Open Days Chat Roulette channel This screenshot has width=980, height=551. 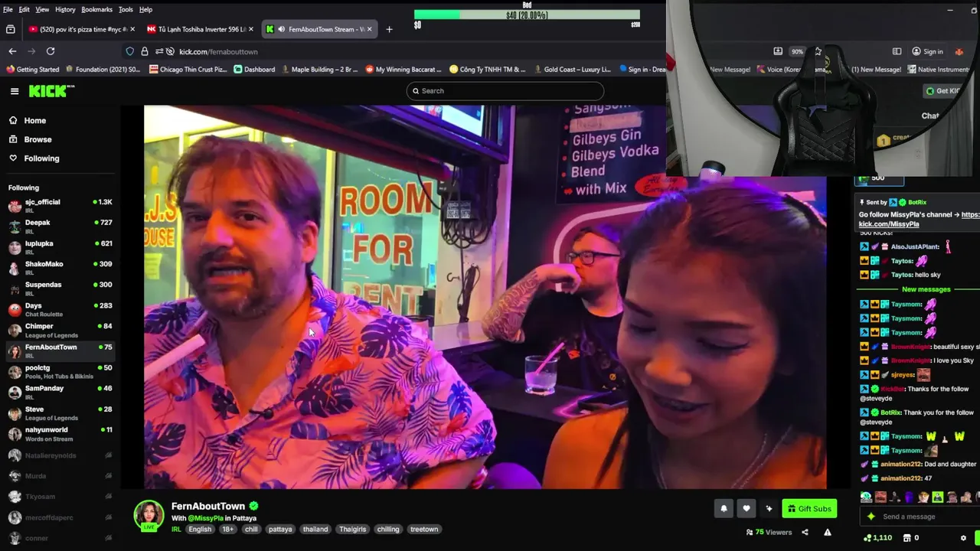[60, 309]
